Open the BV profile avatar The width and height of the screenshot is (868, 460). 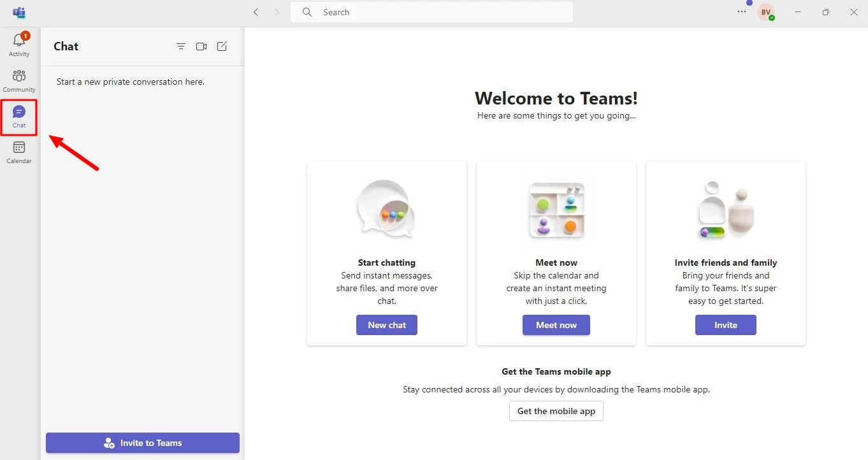(x=765, y=12)
